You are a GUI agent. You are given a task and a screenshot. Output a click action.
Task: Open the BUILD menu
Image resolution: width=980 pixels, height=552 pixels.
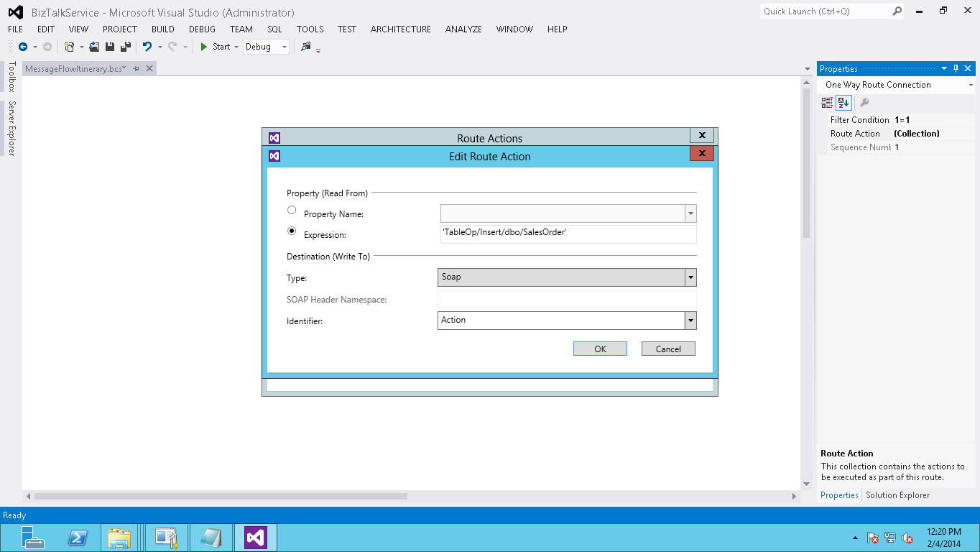163,29
